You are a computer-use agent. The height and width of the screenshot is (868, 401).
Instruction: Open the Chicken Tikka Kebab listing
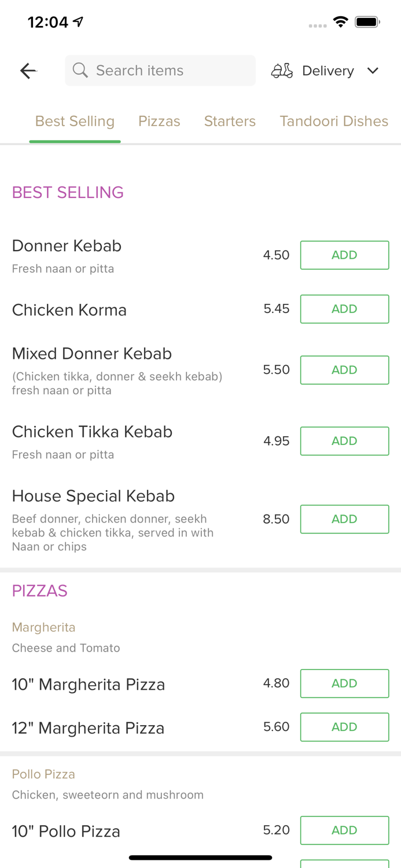coord(91,432)
